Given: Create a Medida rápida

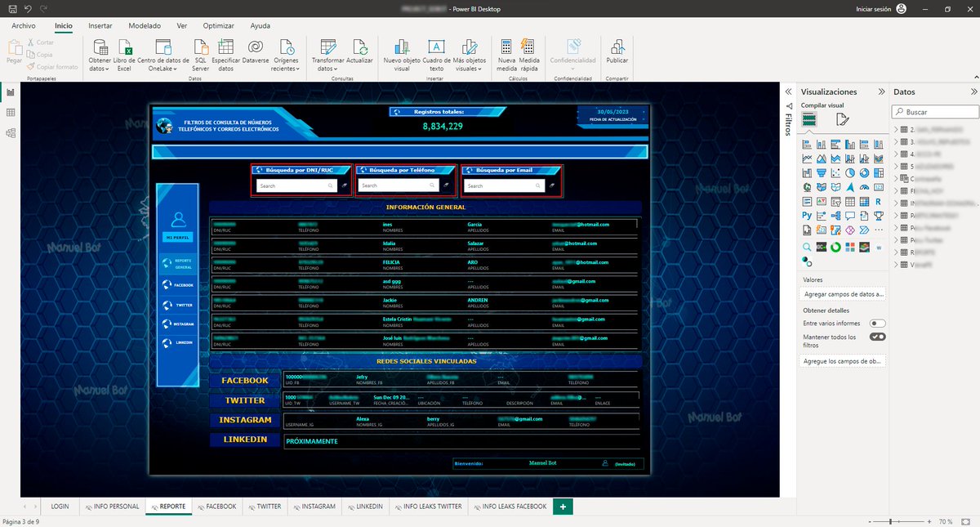Looking at the screenshot, I should [x=528, y=55].
